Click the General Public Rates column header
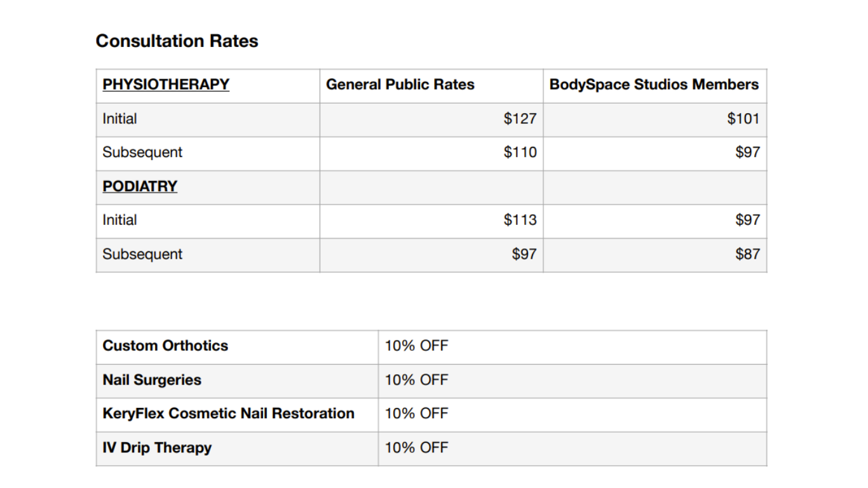 (x=400, y=85)
